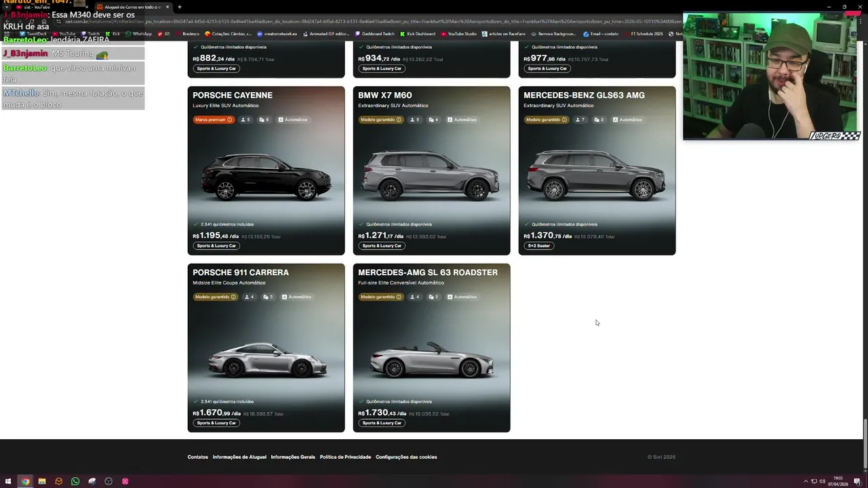The height and width of the screenshot is (488, 868).
Task: Open Contatos footer link
Action: 198,457
